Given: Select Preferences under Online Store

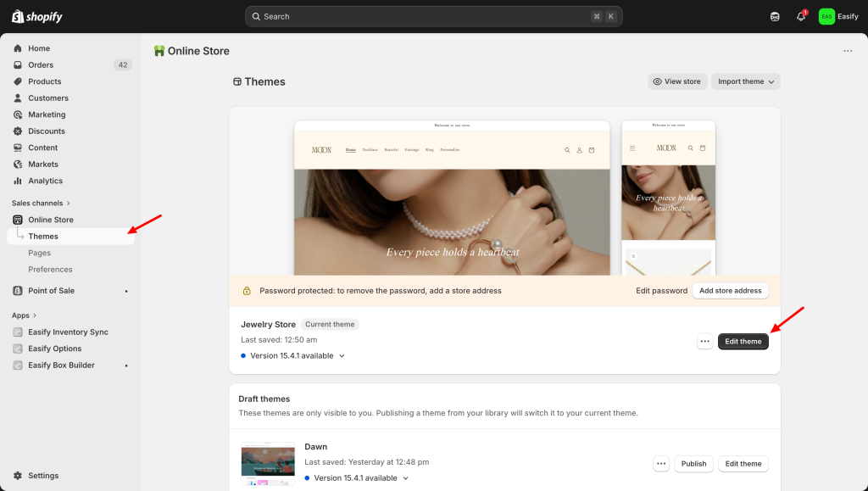Looking at the screenshot, I should click(50, 270).
